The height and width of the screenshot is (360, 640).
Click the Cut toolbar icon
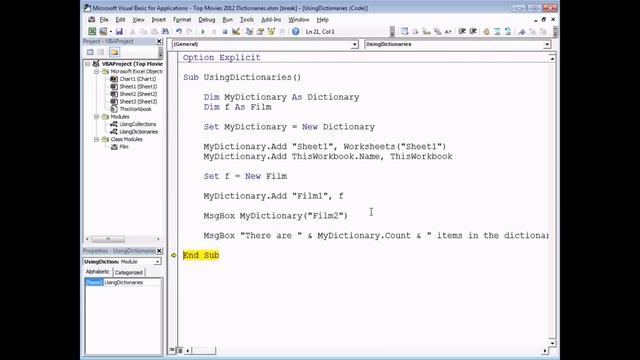(132, 31)
